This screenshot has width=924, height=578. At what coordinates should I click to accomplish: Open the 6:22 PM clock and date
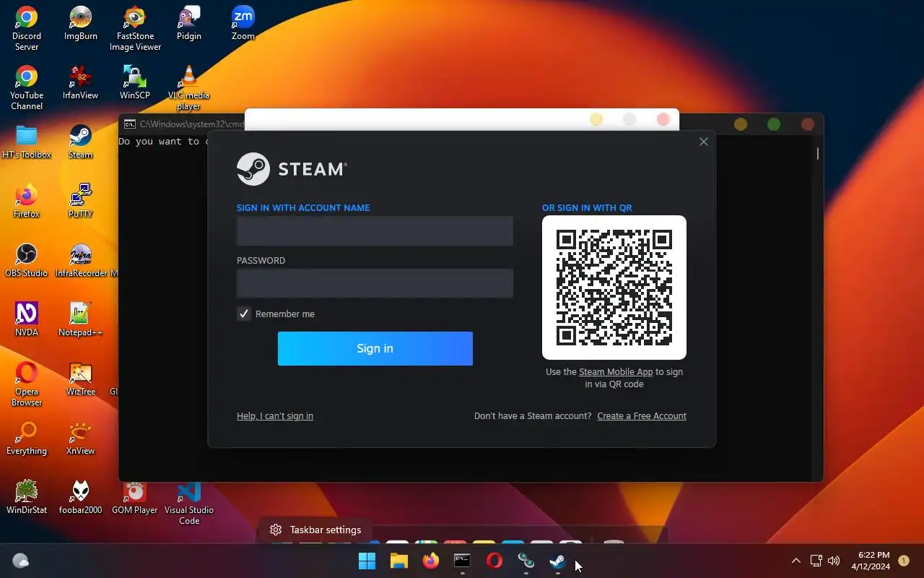point(870,561)
